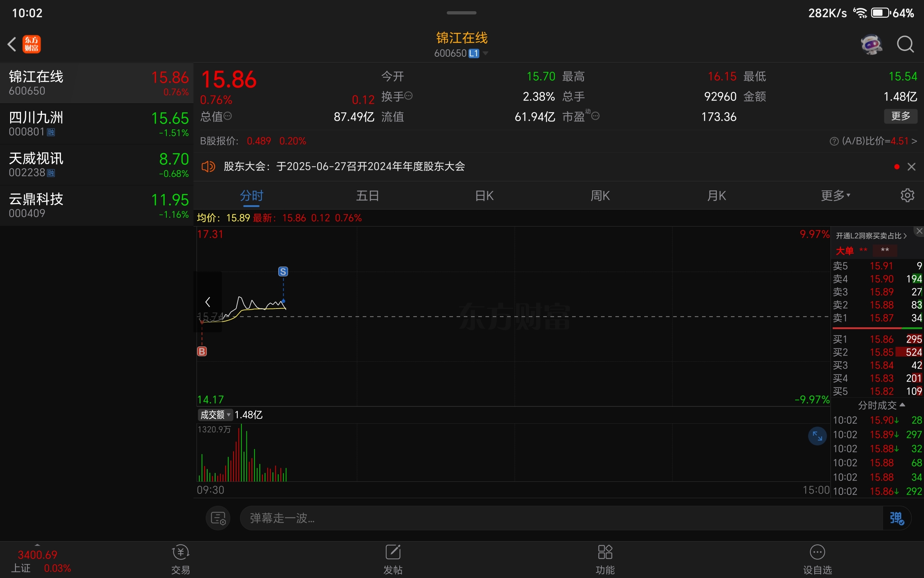The height and width of the screenshot is (578, 924).
Task: Switch to 周K chart tab
Action: click(600, 196)
